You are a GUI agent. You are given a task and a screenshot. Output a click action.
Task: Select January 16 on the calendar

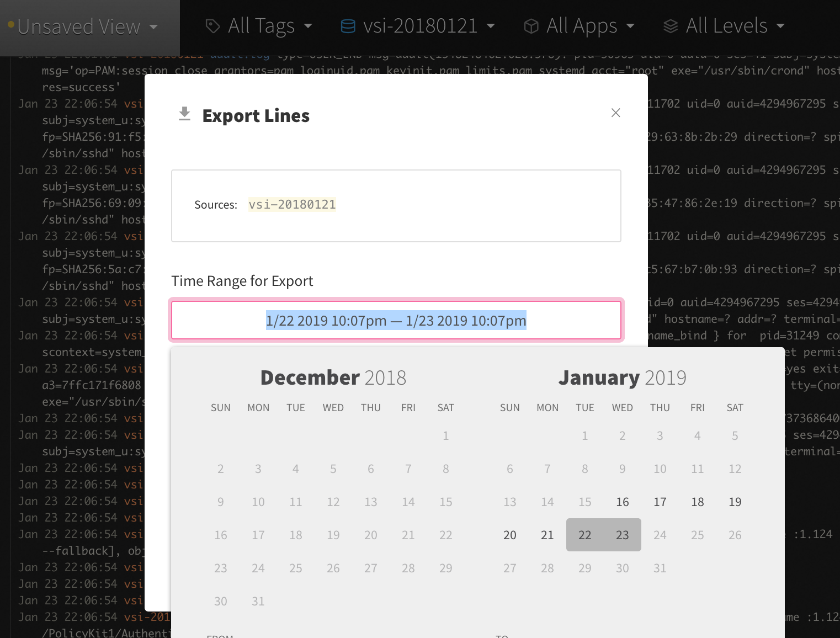tap(623, 502)
